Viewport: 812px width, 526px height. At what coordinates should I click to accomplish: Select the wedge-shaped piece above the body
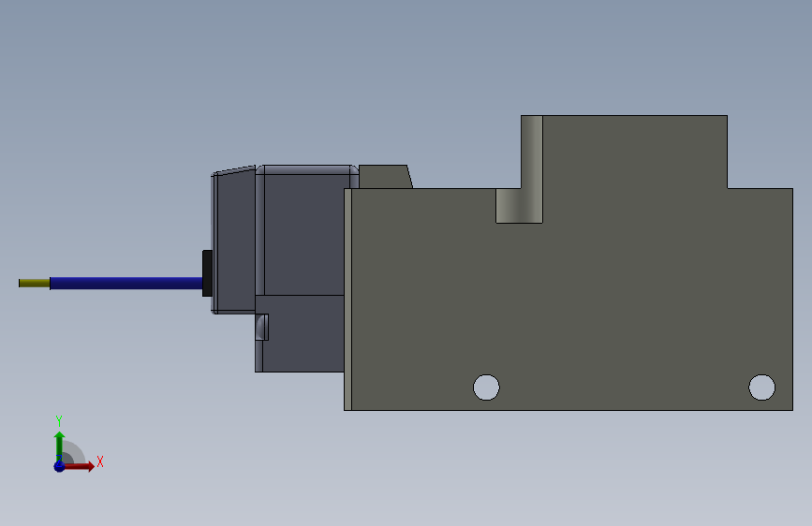[385, 177]
